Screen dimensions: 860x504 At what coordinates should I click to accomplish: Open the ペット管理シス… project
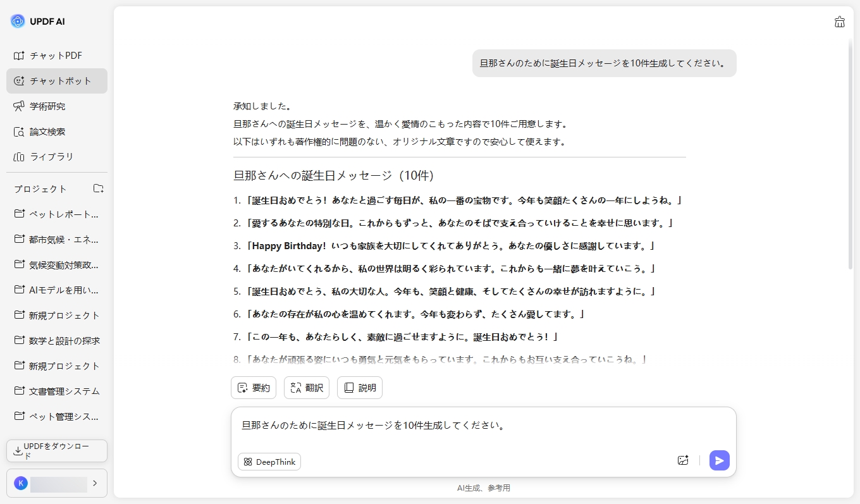coord(57,416)
